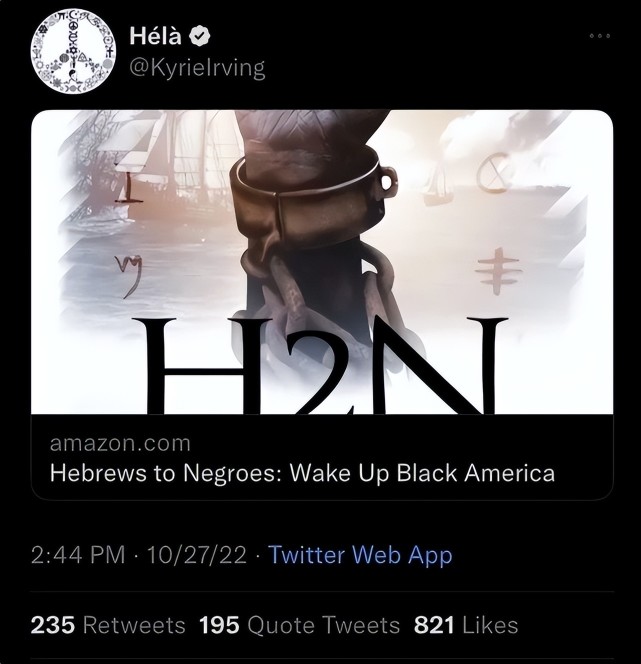Open the three-dot more options menu
The width and height of the screenshot is (641, 664).
pos(600,36)
